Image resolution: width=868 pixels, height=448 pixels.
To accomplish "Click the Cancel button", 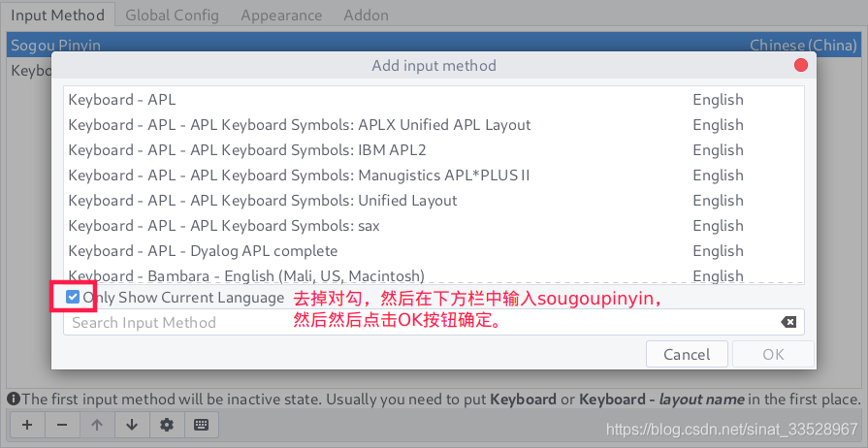I will (687, 354).
